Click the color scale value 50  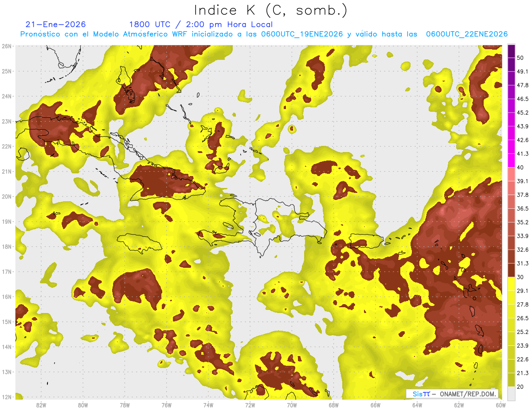pyautogui.click(x=520, y=58)
